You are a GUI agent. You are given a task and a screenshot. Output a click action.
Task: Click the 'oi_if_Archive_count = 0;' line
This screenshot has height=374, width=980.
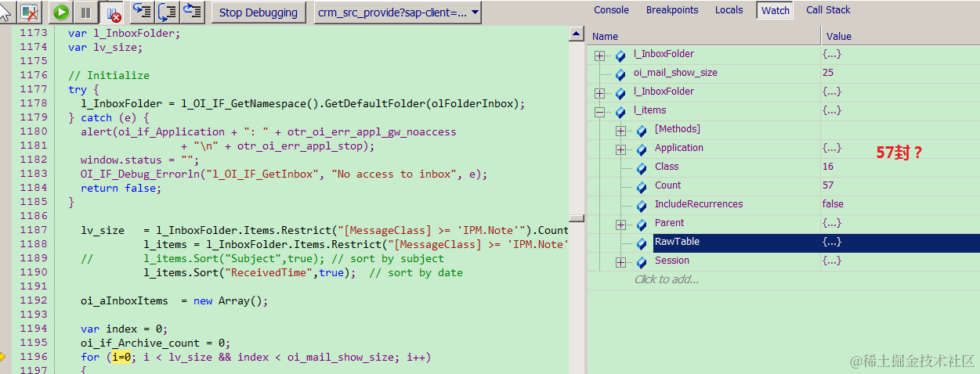tap(154, 343)
